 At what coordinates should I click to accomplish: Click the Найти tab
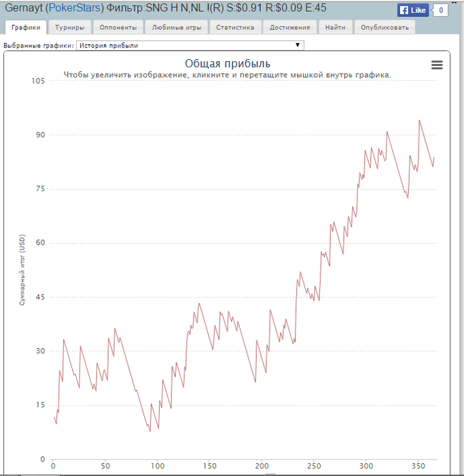click(335, 27)
